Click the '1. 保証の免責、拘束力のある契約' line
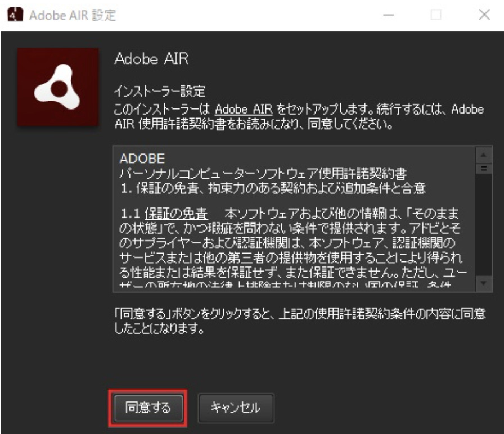 coord(273,188)
